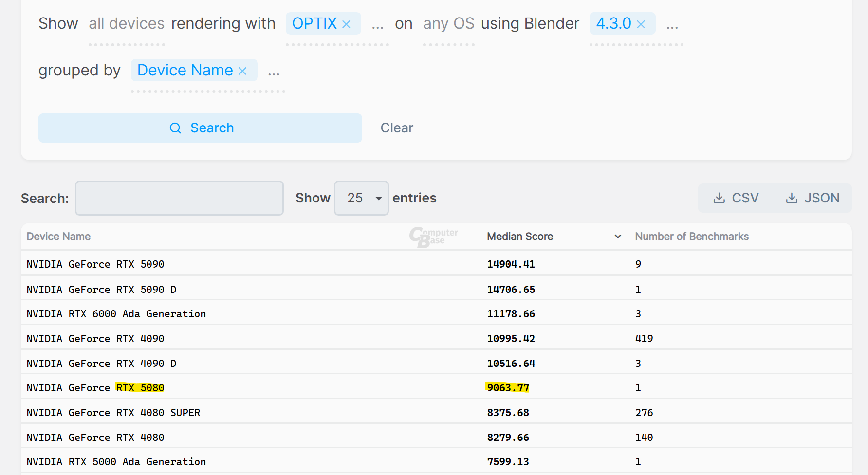The width and height of the screenshot is (868, 475).
Task: Click median score 8279.66
Action: coord(508,438)
